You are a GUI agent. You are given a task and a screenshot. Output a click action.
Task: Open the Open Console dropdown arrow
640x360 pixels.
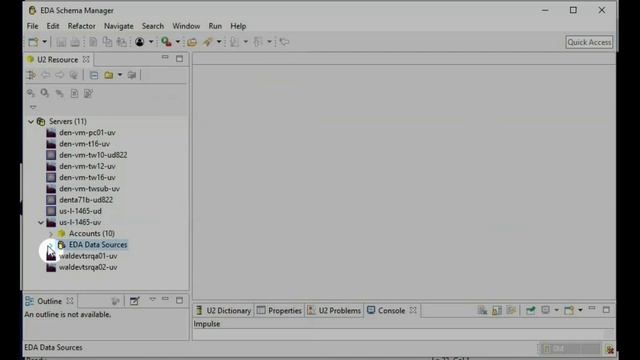[x=580, y=310]
